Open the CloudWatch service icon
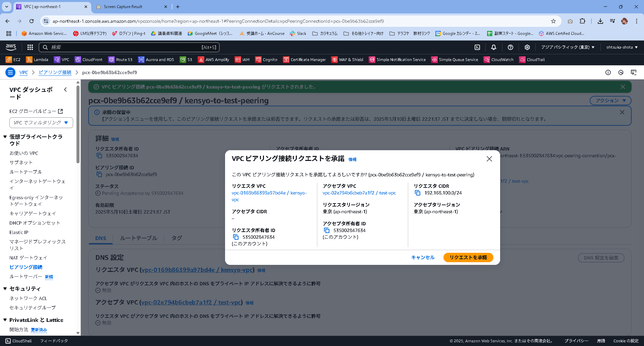This screenshot has height=346, width=644. pyautogui.click(x=498, y=59)
